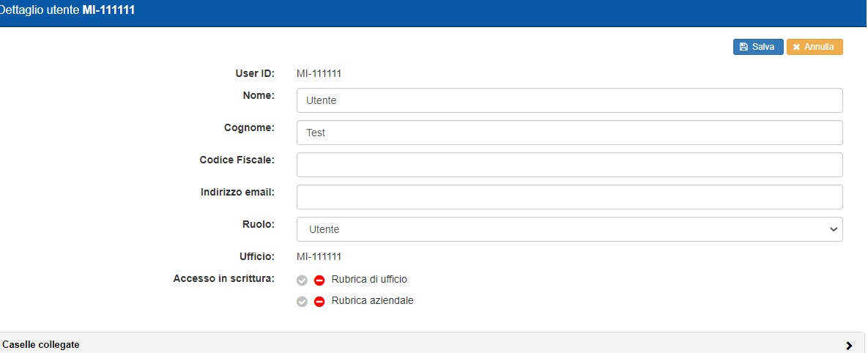Deny write access for Rubrica aziendale
Screen dimensions: 868x353
[x=319, y=301]
